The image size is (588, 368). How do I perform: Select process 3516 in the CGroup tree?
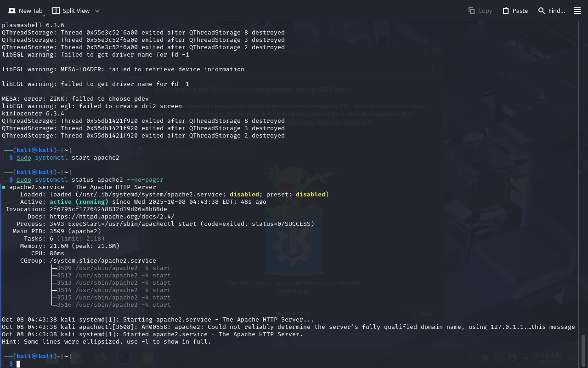pos(113,305)
